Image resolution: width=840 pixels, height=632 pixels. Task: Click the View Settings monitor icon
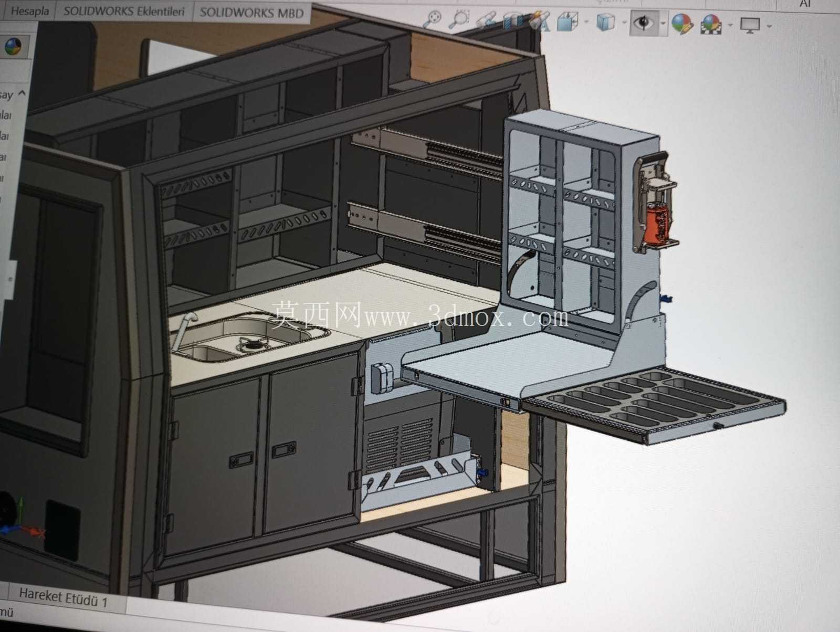pyautogui.click(x=750, y=25)
